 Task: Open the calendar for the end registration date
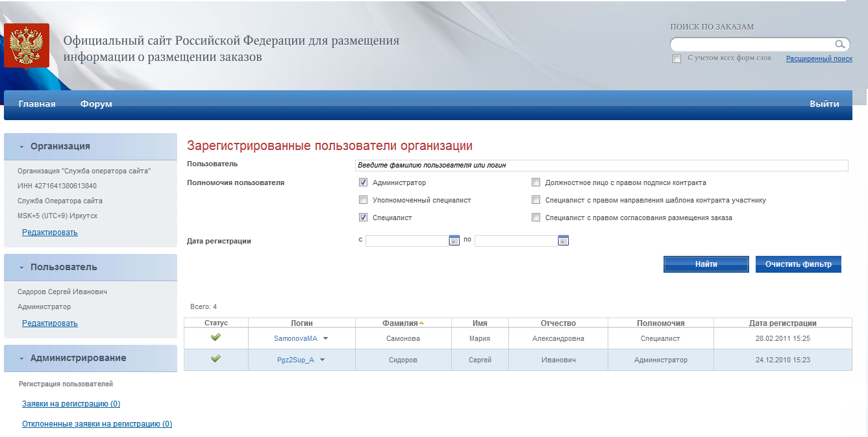[x=564, y=241]
